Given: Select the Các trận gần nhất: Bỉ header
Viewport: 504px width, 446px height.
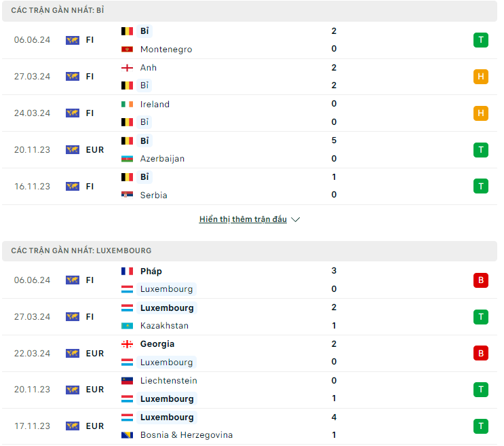Looking at the screenshot, I should 250,11.
